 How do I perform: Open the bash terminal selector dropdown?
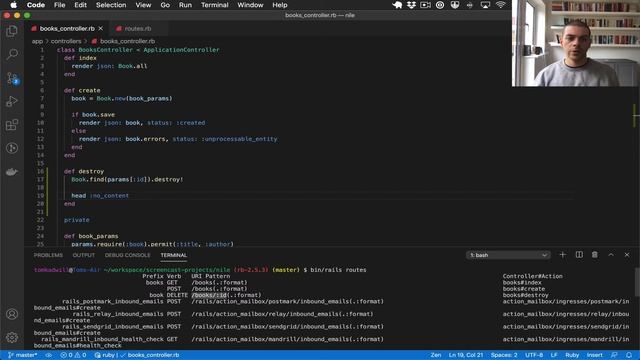[508, 255]
